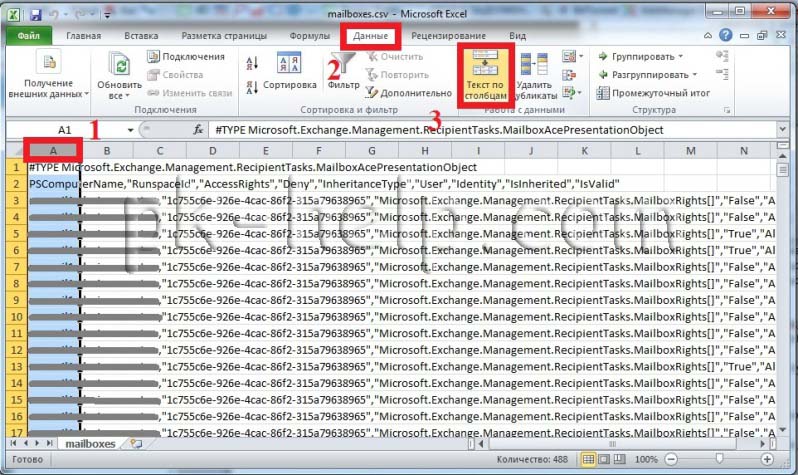Click zoom in plus button
The width and height of the screenshot is (798, 475).
(767, 460)
